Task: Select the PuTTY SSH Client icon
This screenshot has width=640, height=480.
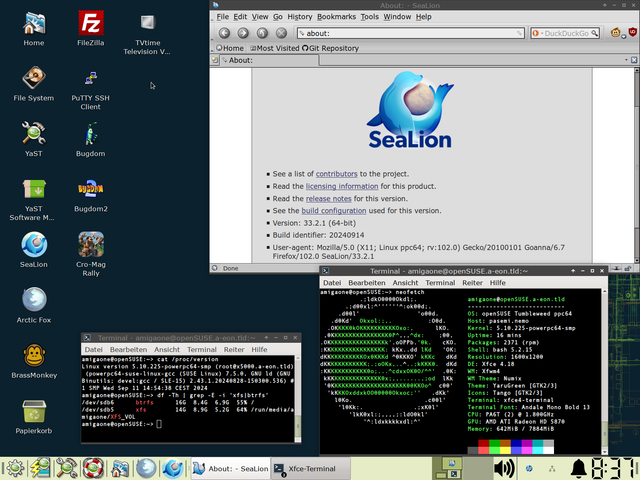Action: click(91, 90)
